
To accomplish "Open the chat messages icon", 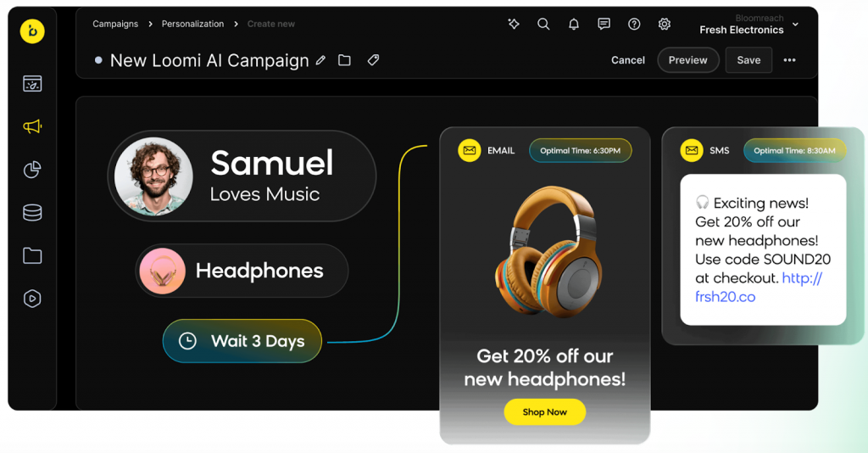I will click(x=604, y=24).
